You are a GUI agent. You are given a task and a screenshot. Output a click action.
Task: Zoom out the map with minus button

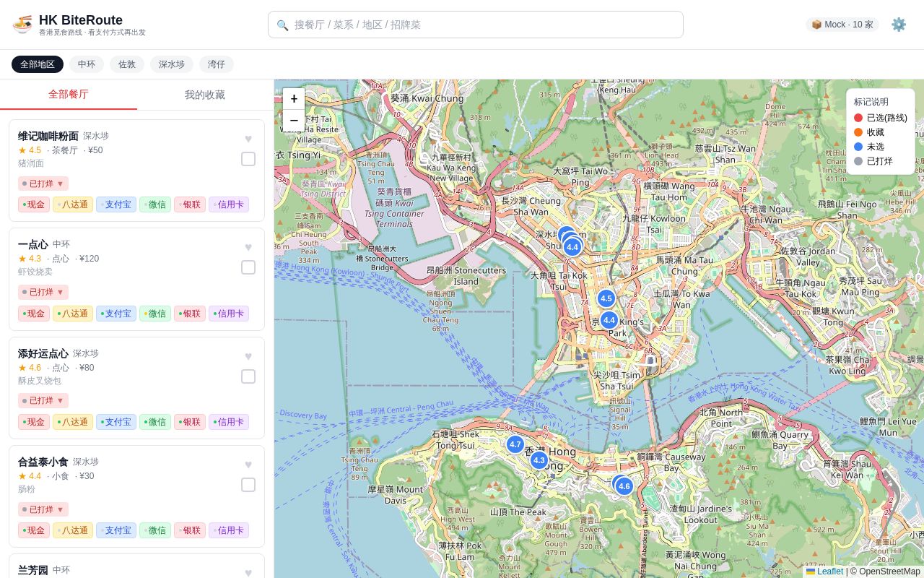coord(294,120)
